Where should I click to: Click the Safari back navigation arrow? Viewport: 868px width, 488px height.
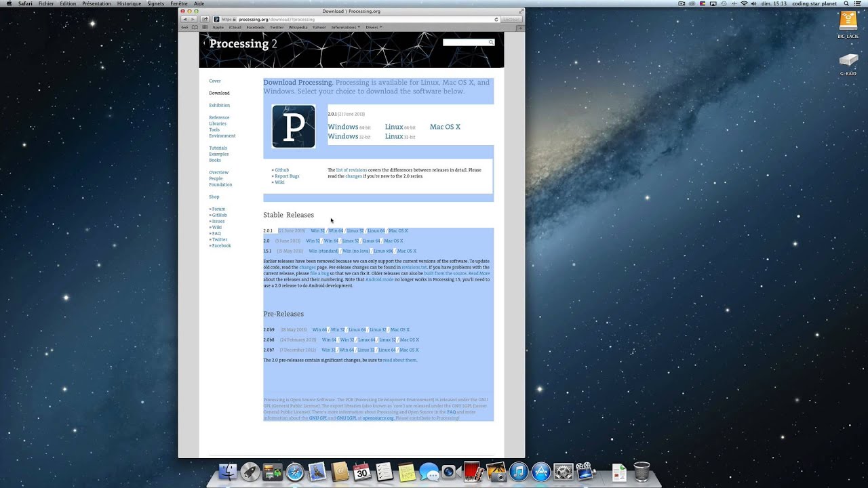click(184, 20)
